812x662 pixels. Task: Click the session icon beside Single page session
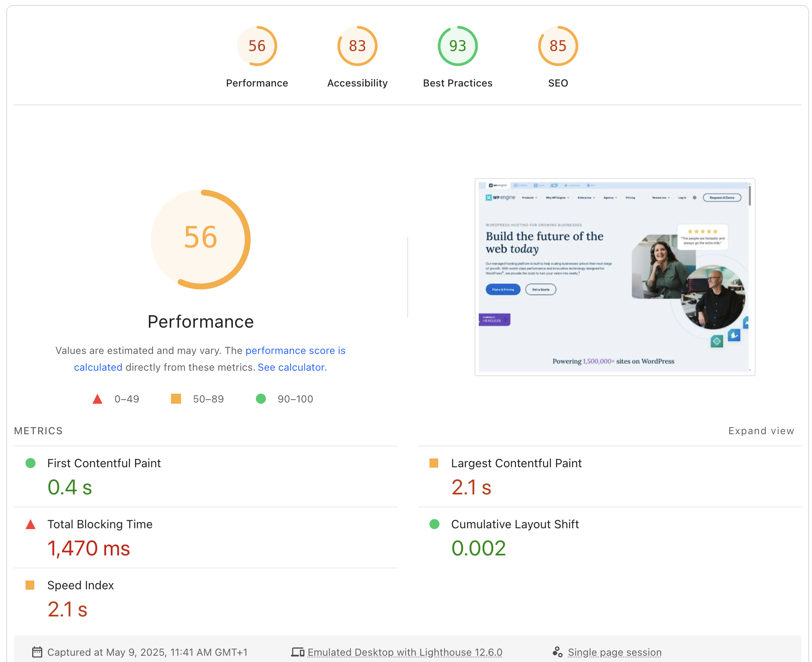click(557, 652)
